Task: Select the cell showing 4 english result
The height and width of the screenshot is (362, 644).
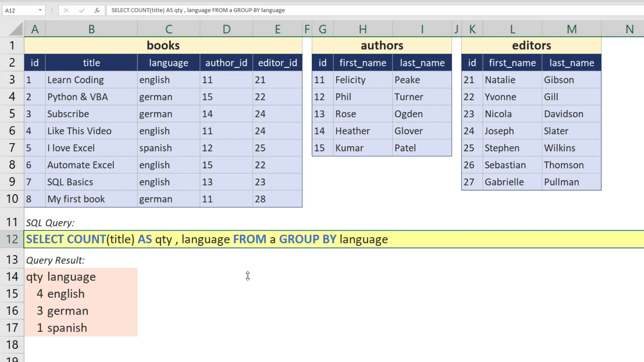Action: pyautogui.click(x=60, y=294)
